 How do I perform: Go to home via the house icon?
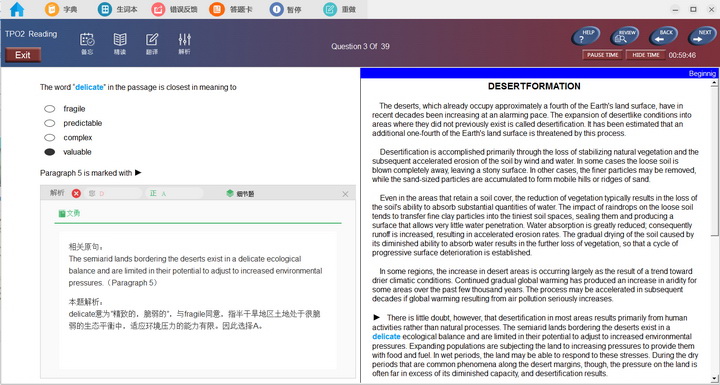17,9
